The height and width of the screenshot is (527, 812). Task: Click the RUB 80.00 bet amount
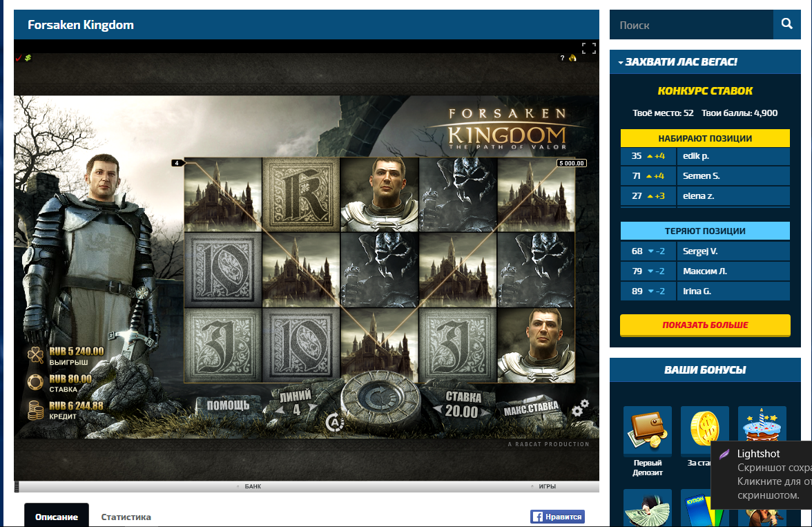pyautogui.click(x=70, y=379)
